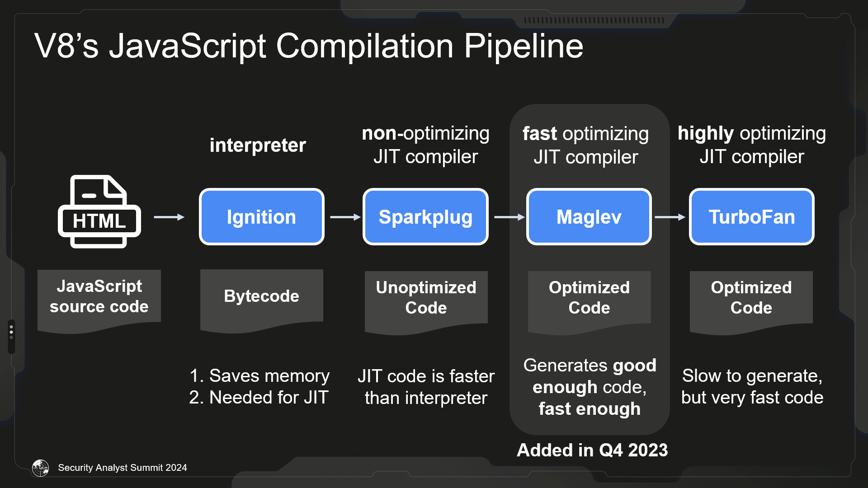Click Optimized Code shape under TurboFan

pos(751,303)
